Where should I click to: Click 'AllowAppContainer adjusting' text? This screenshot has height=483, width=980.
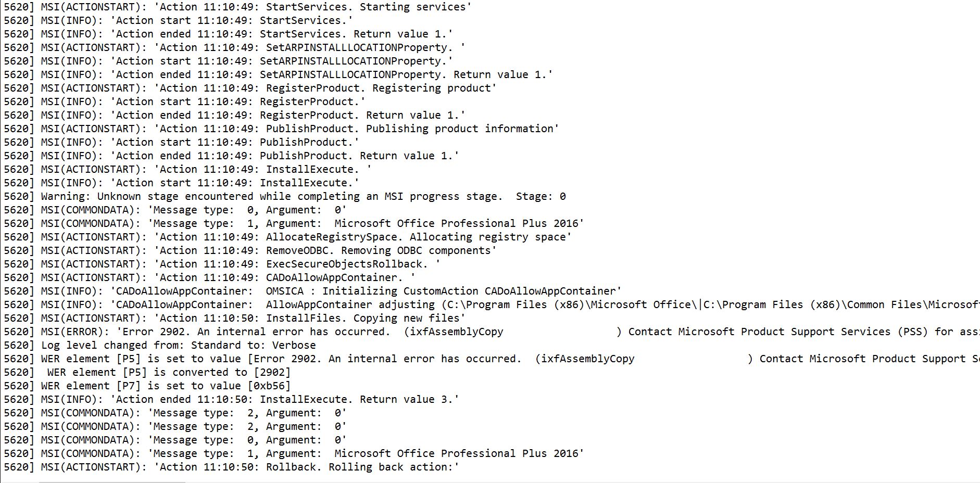[x=350, y=305]
